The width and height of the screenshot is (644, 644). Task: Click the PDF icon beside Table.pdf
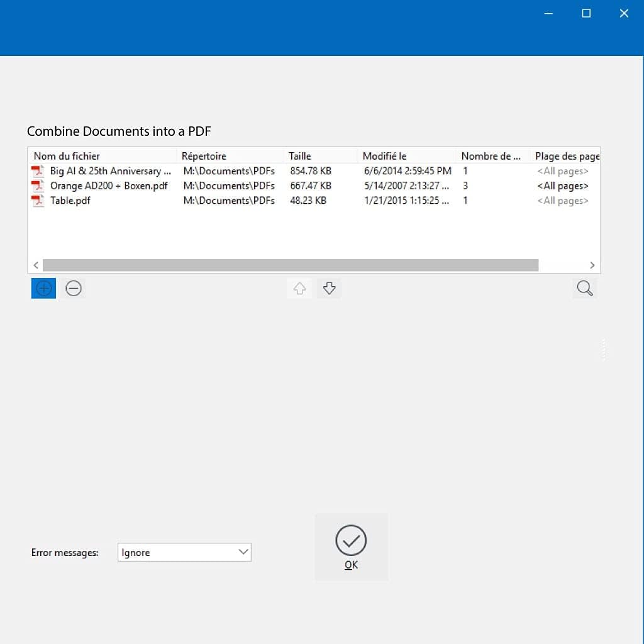[x=37, y=201]
